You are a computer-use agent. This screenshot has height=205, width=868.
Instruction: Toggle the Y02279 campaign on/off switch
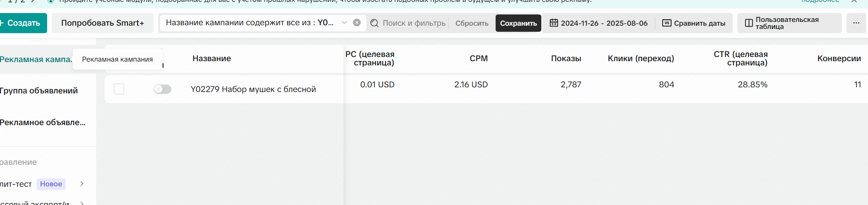(162, 89)
